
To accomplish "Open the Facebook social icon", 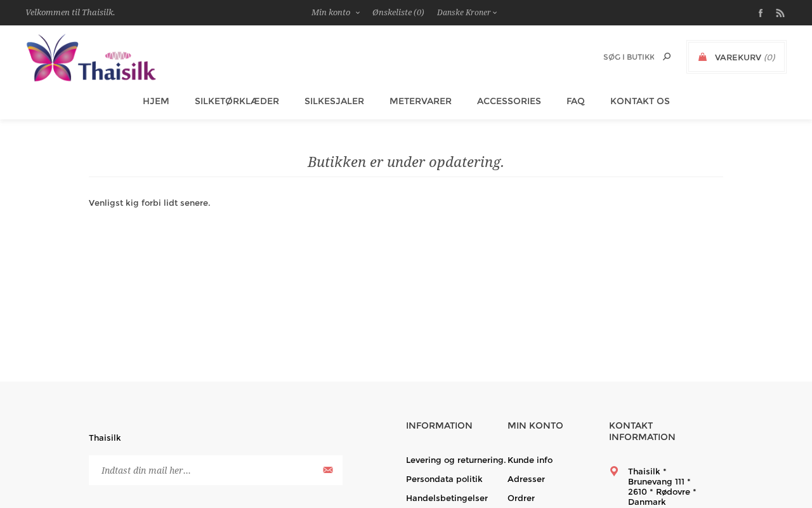I will coord(761,13).
